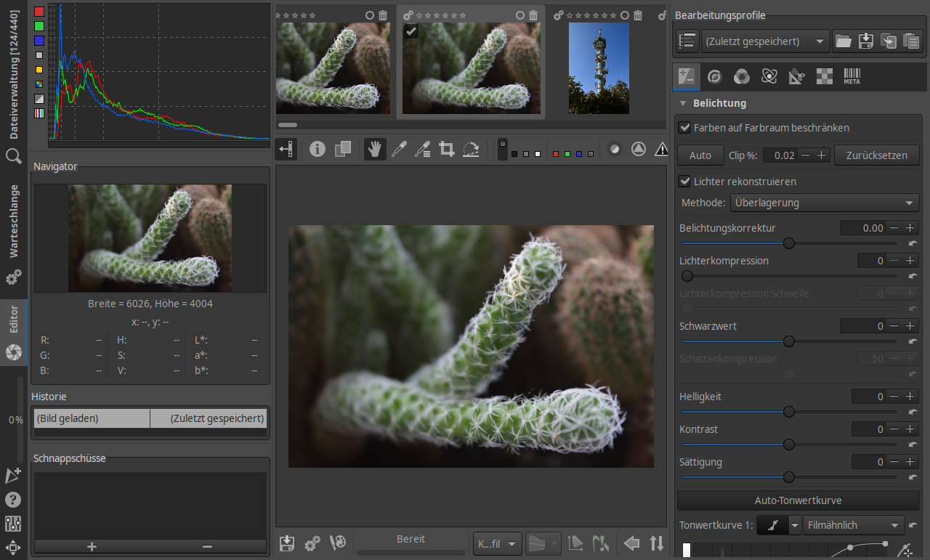Delete the second filmstrip thumbnail via trash icon
The width and height of the screenshot is (930, 560).
(533, 15)
